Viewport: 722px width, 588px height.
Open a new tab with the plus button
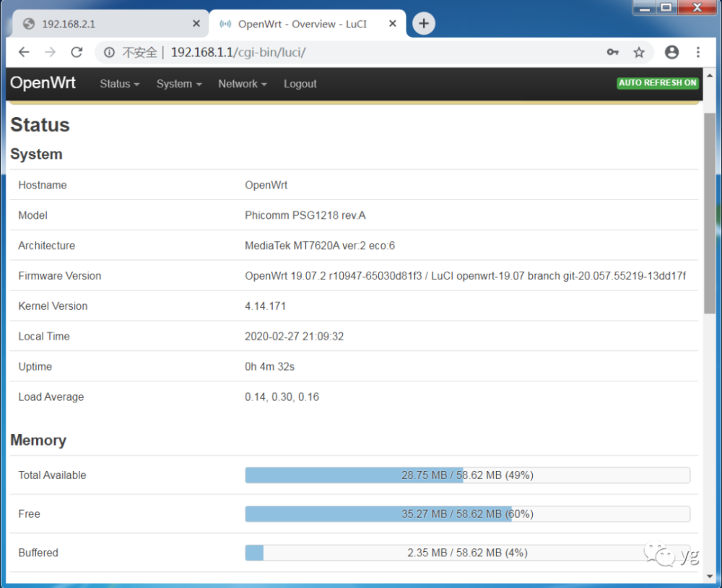pyautogui.click(x=424, y=24)
